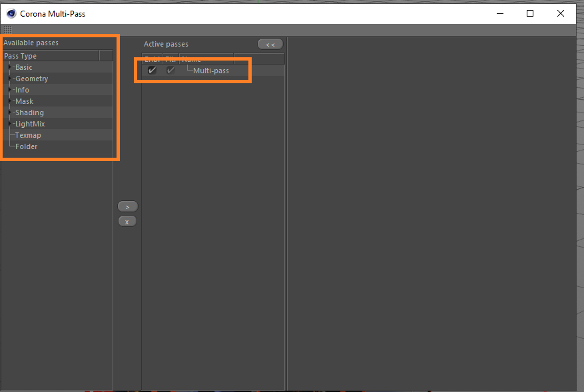Click the Cinema 4D icon in the title bar

pos(11,14)
